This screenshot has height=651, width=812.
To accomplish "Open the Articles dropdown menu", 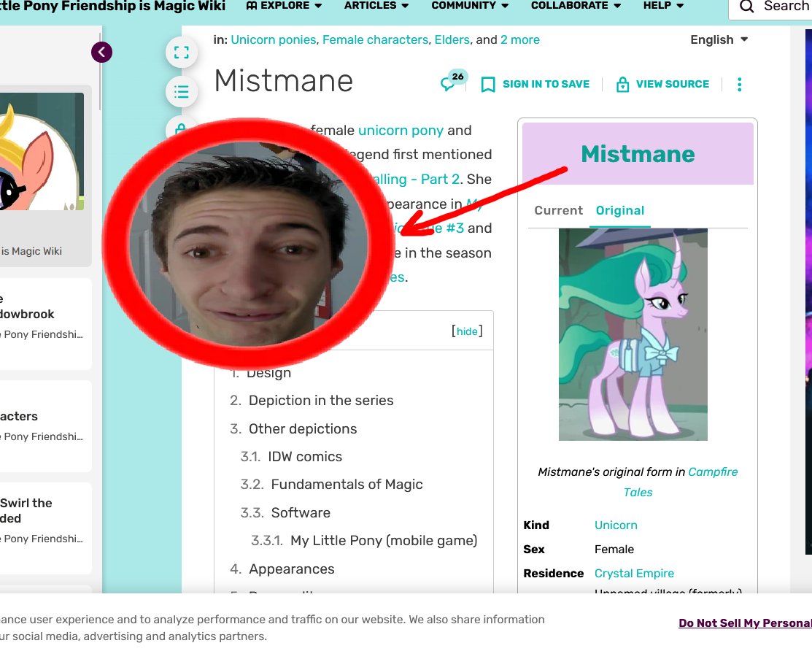I will point(376,6).
